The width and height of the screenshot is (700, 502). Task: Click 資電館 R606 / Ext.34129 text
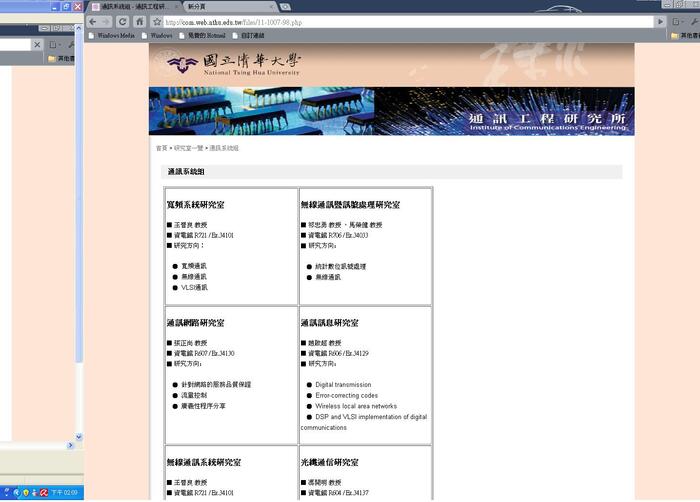pos(338,353)
